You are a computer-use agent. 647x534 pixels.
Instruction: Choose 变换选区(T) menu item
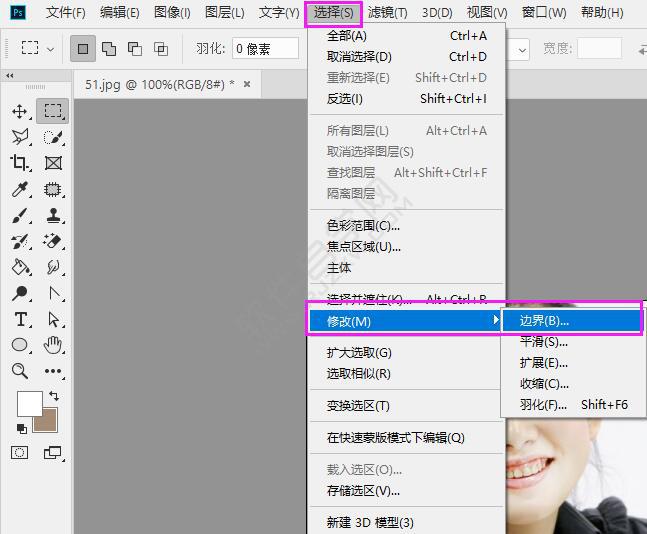[x=406, y=406]
